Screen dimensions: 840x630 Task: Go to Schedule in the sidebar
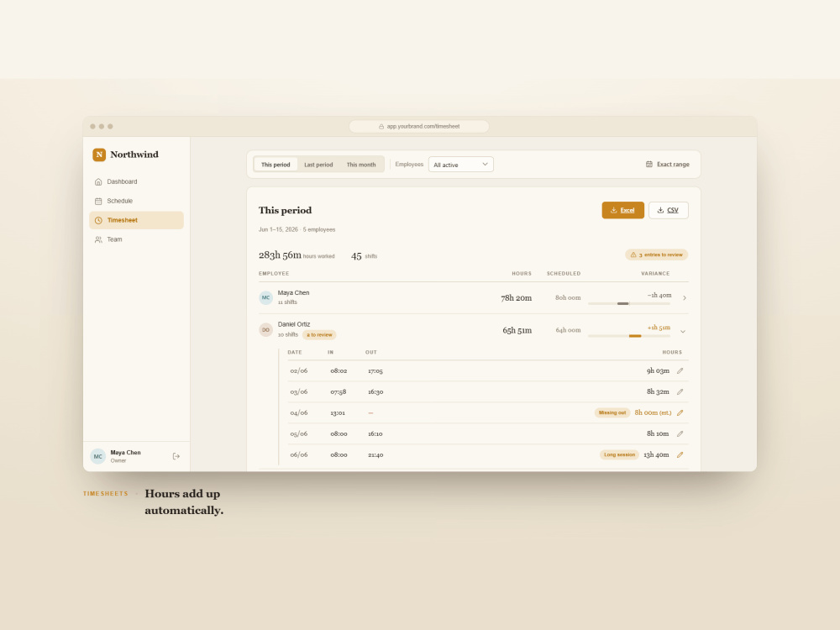click(x=136, y=201)
